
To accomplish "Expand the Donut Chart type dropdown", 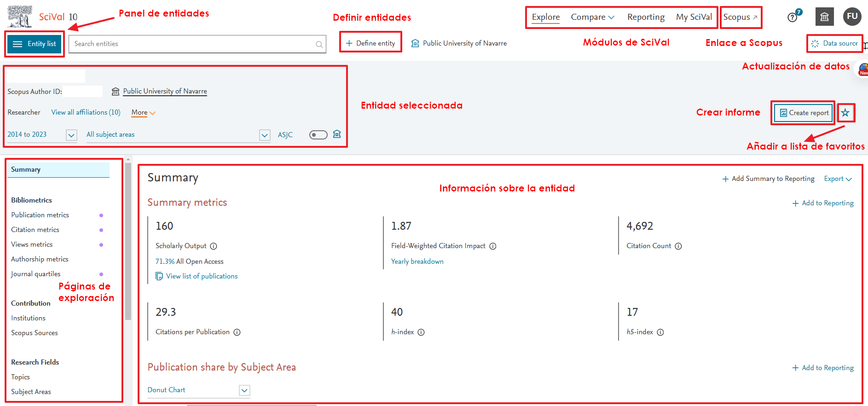I will 244,390.
